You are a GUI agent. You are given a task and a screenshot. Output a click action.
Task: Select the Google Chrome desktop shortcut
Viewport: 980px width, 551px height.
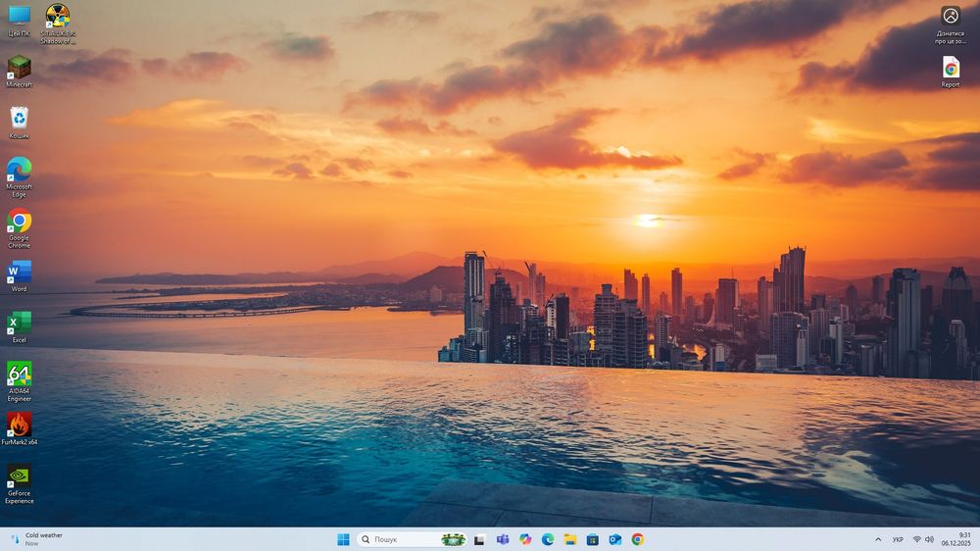click(19, 228)
